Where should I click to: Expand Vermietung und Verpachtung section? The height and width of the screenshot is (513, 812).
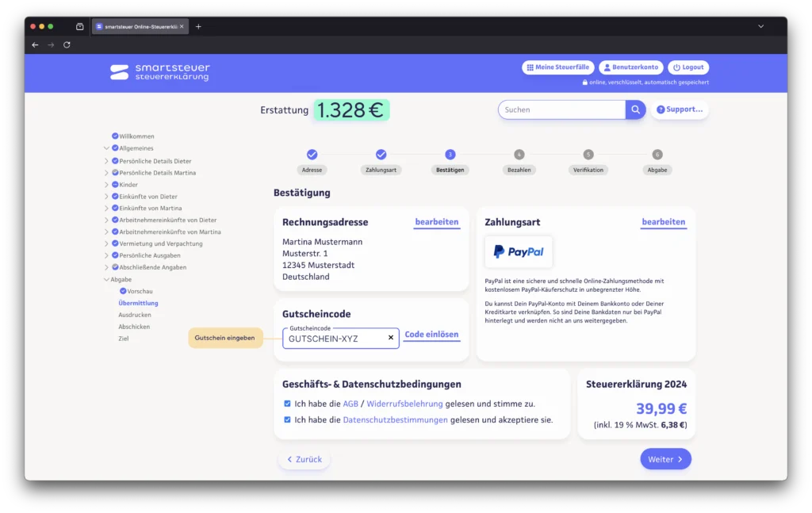[106, 243]
